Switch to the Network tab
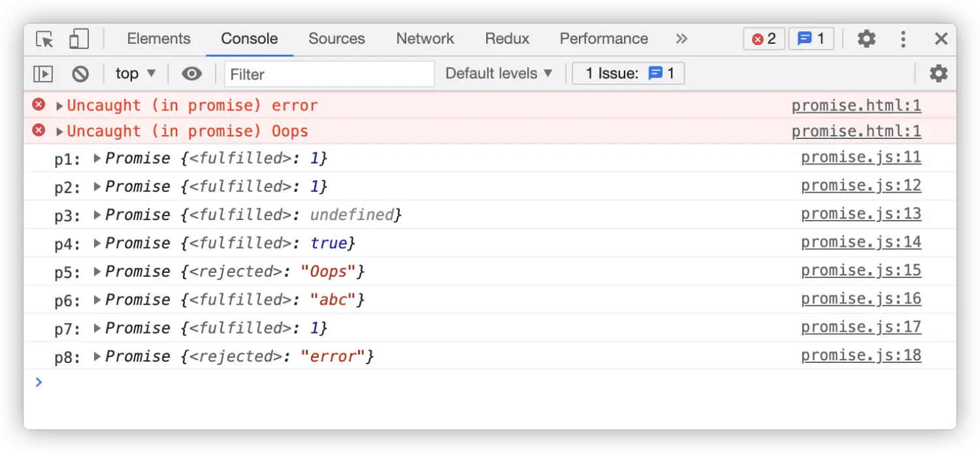 (x=425, y=39)
